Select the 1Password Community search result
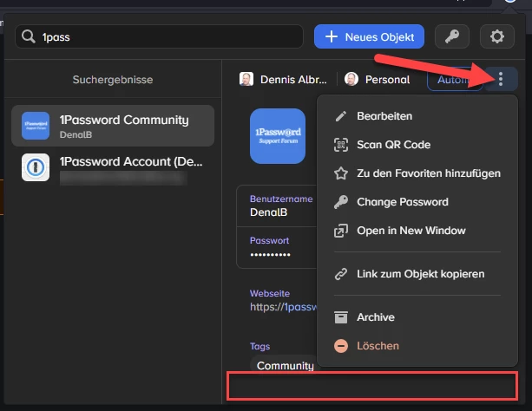This screenshot has width=532, height=411. tap(113, 126)
